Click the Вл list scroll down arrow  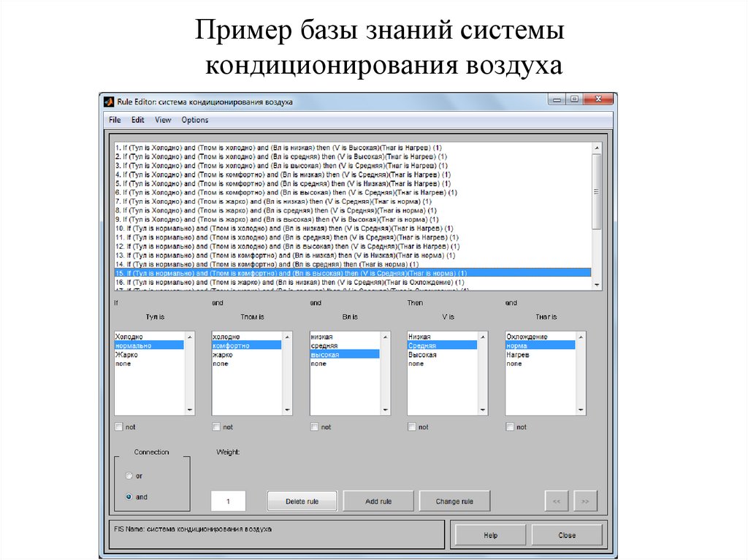tap(385, 410)
